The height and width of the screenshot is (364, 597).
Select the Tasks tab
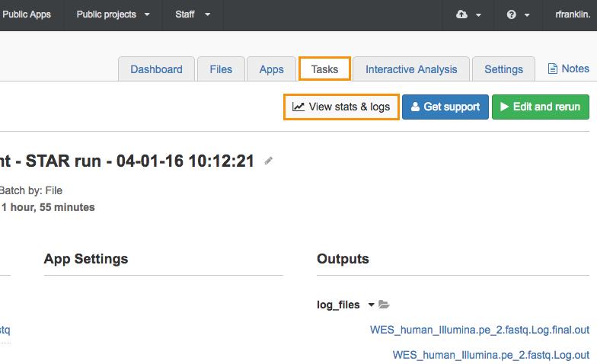click(324, 69)
